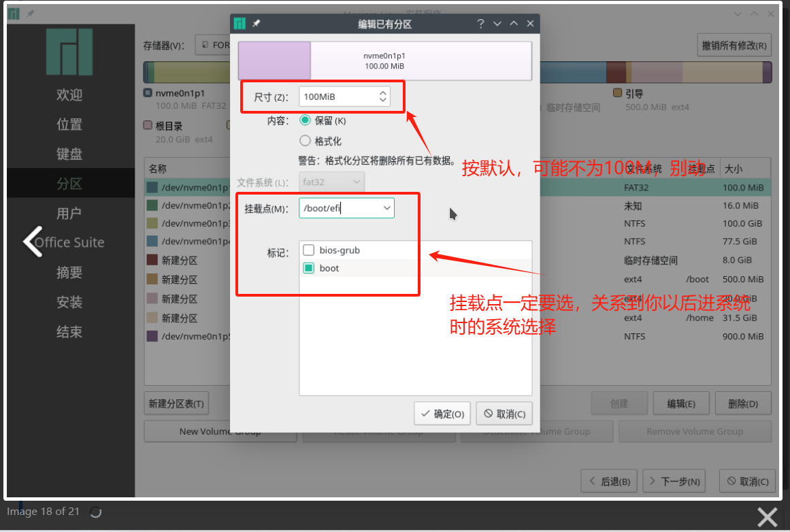
Task: Uncheck the boot flag checkbox
Action: point(309,268)
